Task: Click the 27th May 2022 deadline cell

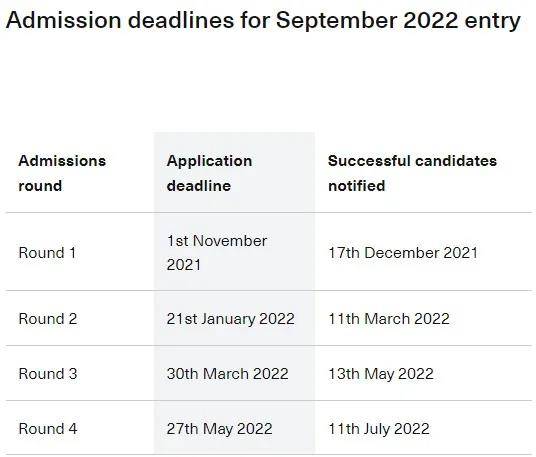Action: (219, 429)
